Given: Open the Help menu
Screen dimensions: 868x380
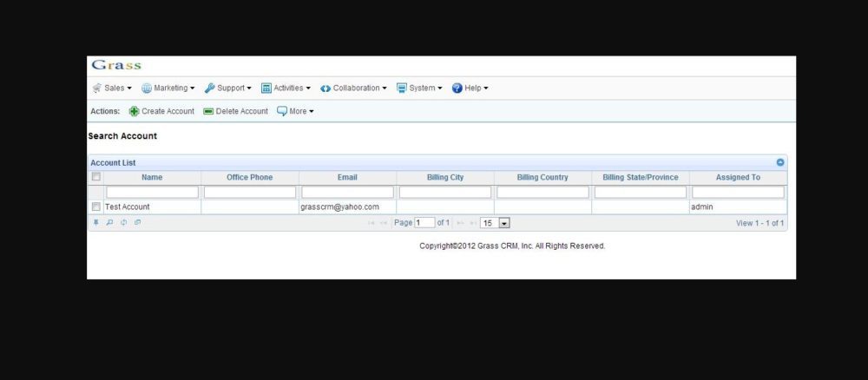Looking at the screenshot, I should click(470, 88).
